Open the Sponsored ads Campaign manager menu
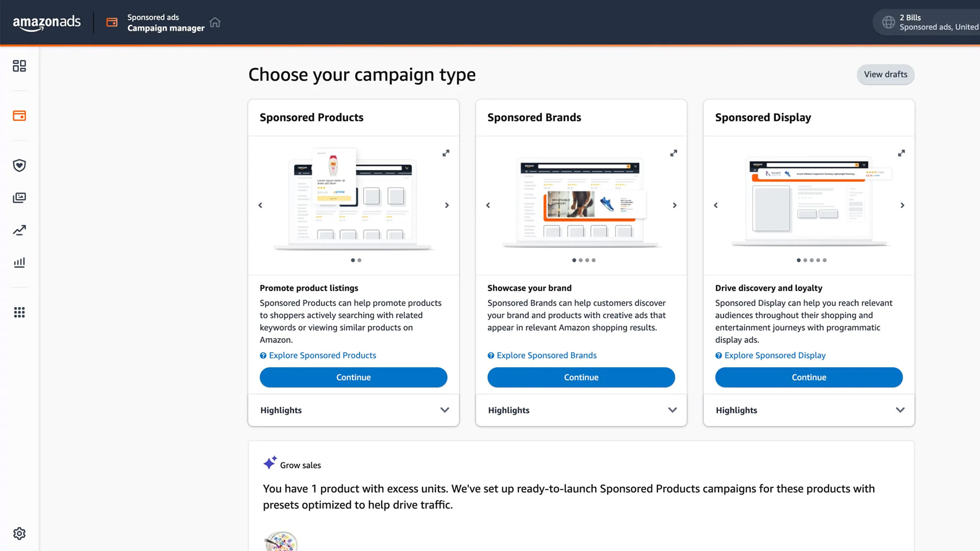The width and height of the screenshot is (980, 551). pyautogui.click(x=158, y=22)
